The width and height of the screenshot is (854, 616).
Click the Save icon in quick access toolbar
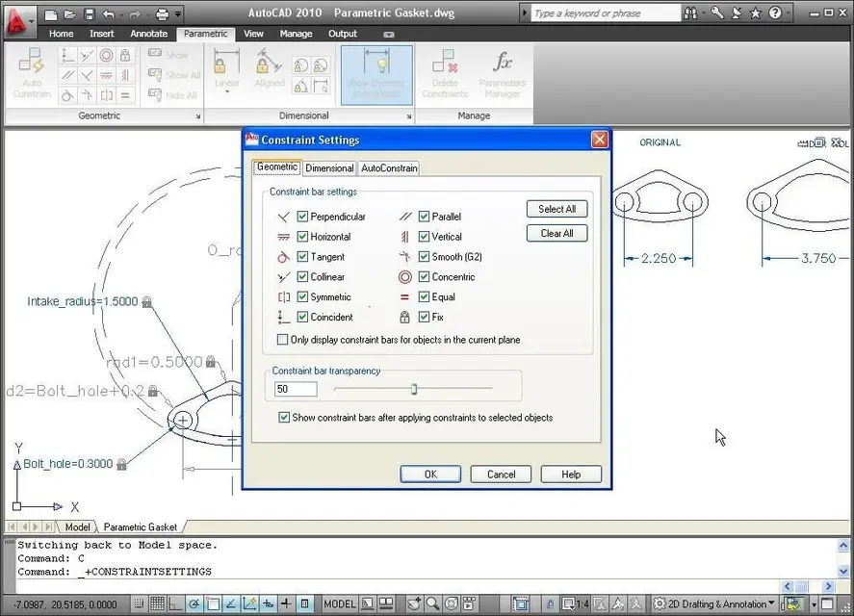(x=89, y=14)
